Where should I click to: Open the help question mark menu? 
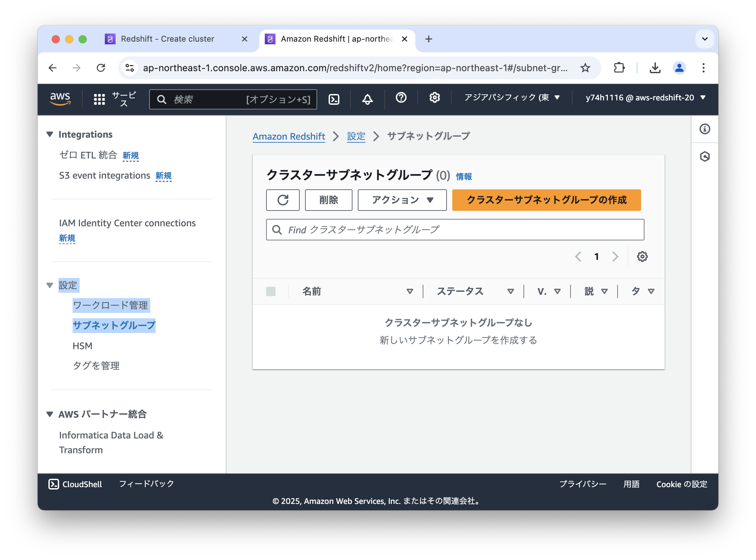pyautogui.click(x=401, y=98)
